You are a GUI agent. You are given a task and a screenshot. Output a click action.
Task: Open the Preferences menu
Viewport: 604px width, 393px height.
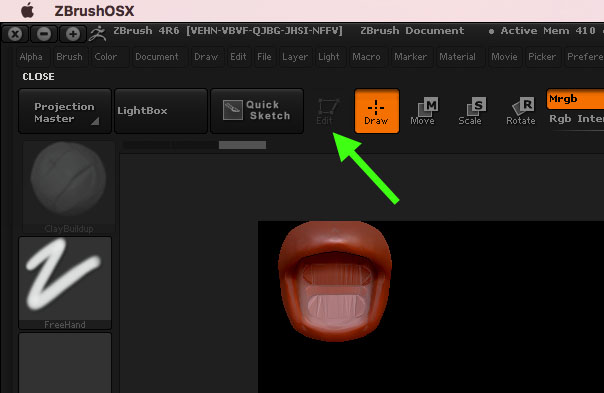pos(585,57)
